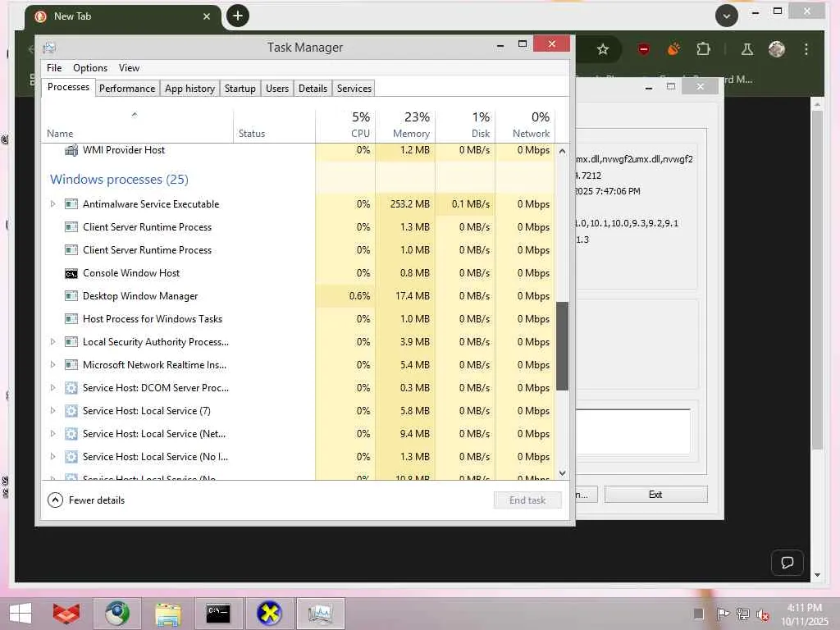This screenshot has height=630, width=840.
Task: Click Service Host DCOM Server gear icon
Action: (71, 388)
